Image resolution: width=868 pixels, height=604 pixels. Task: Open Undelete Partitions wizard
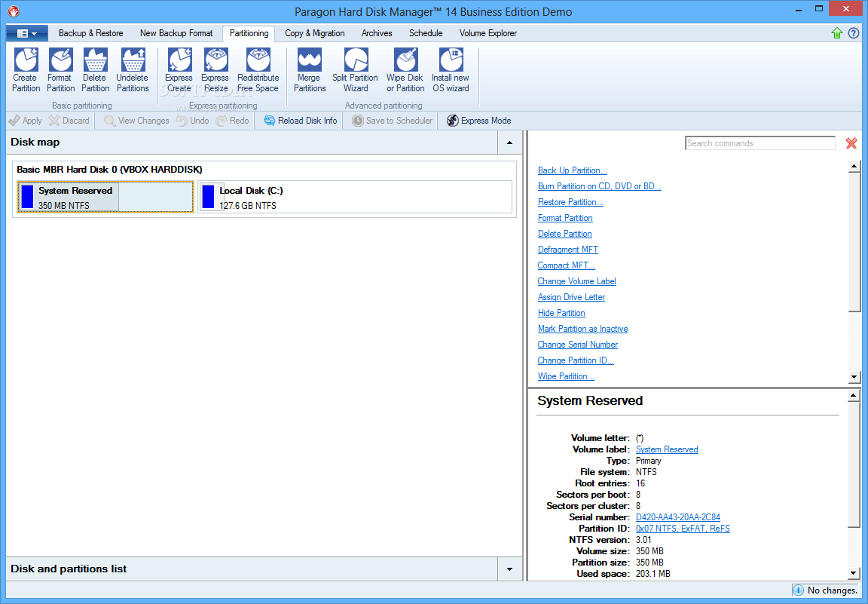coord(133,70)
